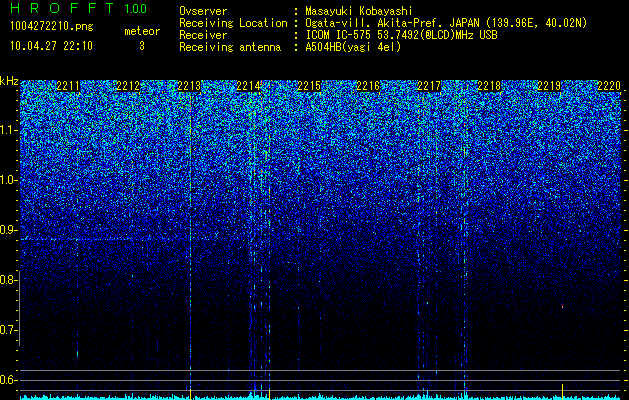Click the Receiver label

coord(203,35)
